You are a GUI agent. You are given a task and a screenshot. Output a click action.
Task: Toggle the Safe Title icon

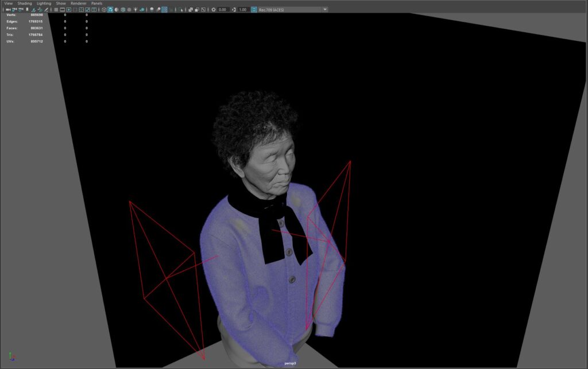[94, 9]
